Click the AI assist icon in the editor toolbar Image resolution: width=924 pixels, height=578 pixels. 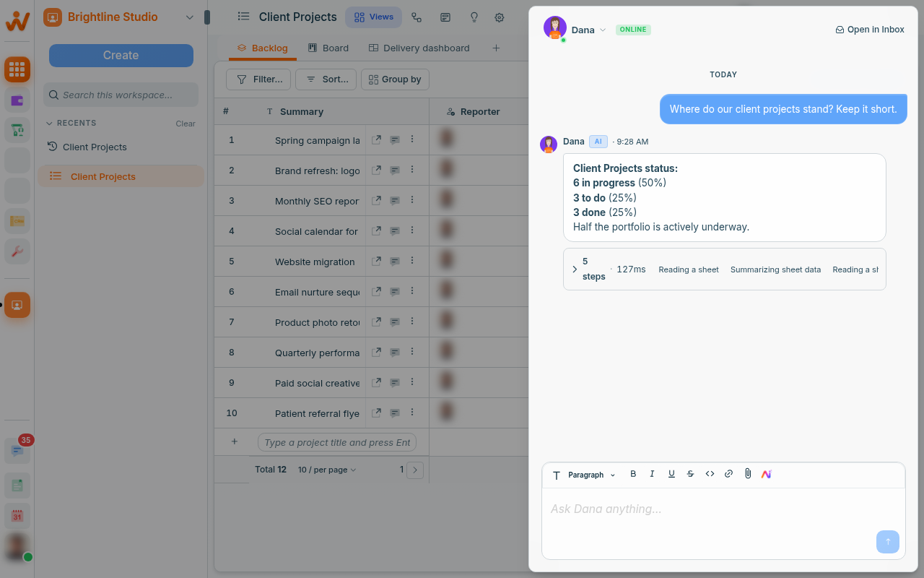click(767, 474)
